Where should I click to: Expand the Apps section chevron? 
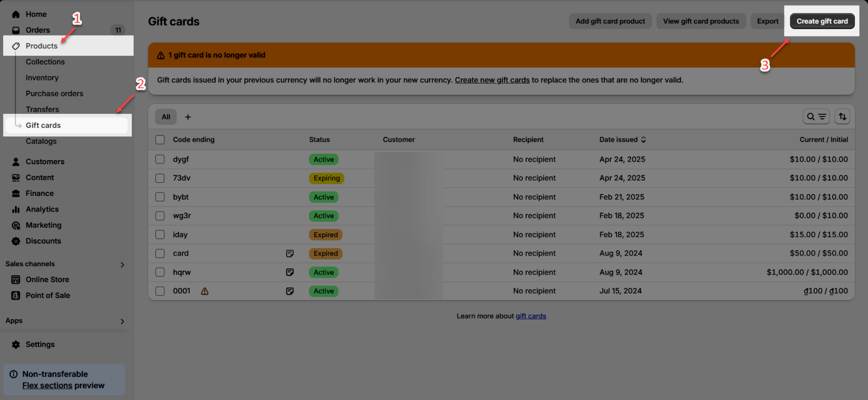point(122,321)
